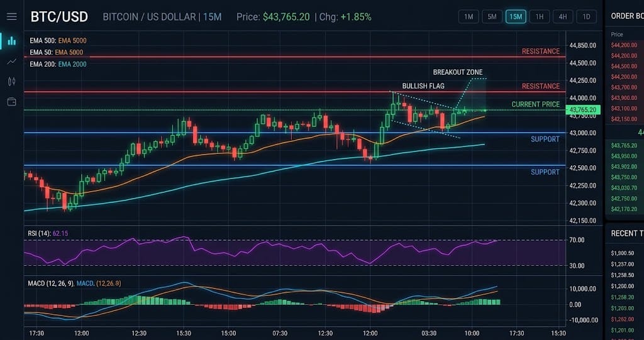Screen dimensions: 644x340
Task: Switch to the line chart sidebar icon
Action: (12, 62)
